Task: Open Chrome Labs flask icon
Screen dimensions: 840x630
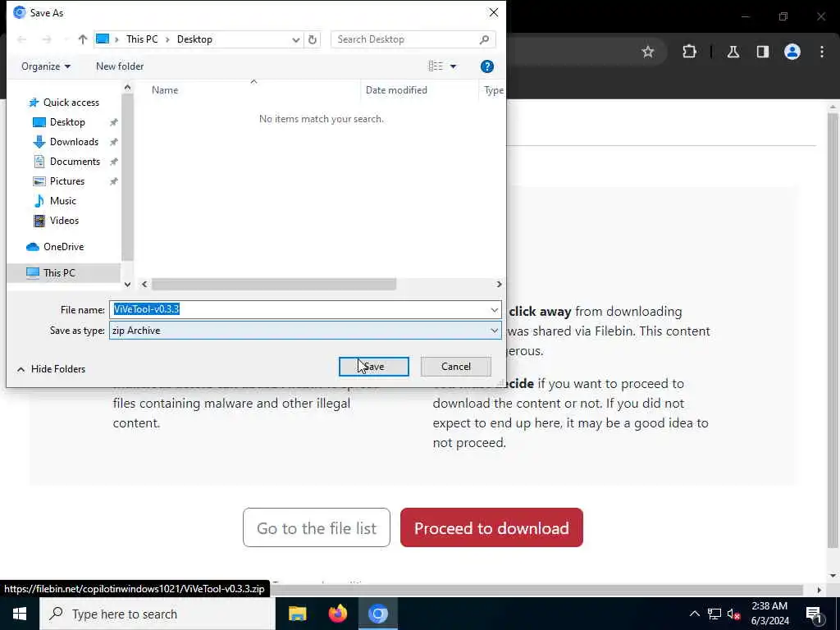Action: (733, 52)
